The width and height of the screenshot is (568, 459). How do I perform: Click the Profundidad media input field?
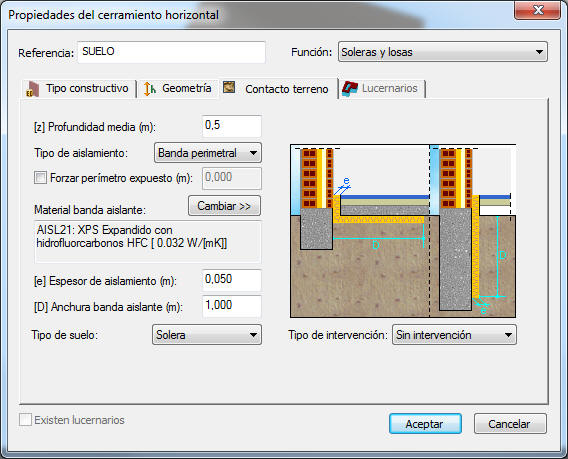(231, 126)
